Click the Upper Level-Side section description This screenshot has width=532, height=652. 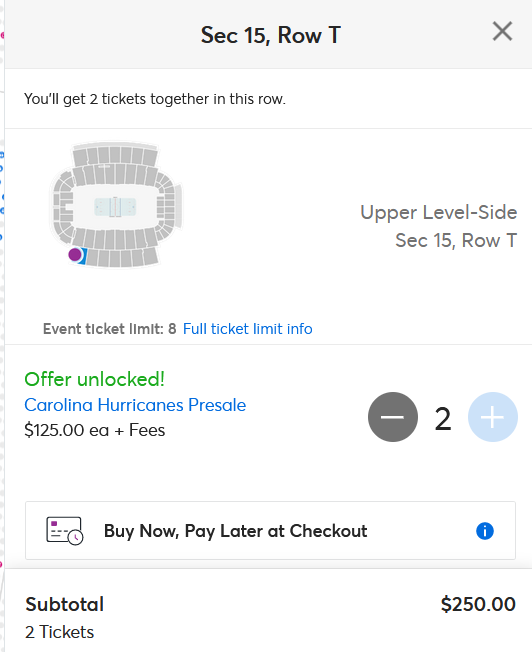(438, 212)
